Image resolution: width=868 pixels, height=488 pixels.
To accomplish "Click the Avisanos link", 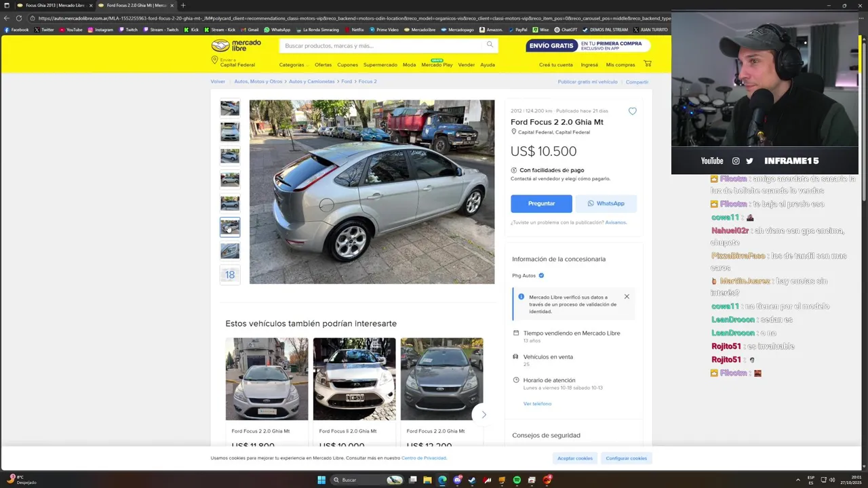I will coord(616,222).
